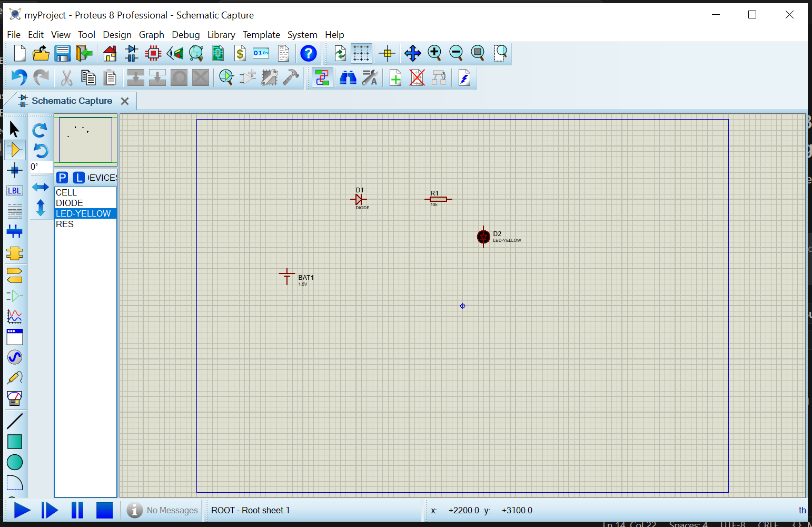Select DIODE in the devices list

tap(70, 203)
